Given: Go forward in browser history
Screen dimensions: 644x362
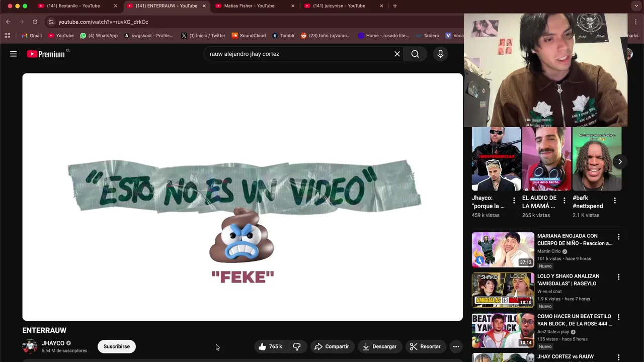Looking at the screenshot, I should (21, 22).
